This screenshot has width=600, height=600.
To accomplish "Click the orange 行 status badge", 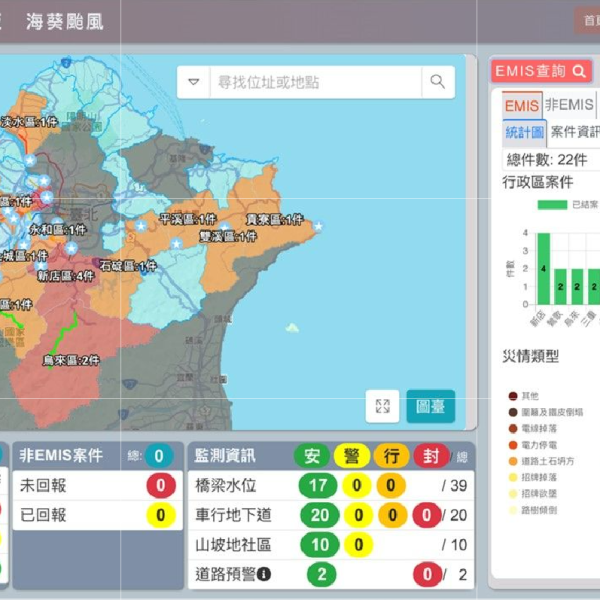I will tap(391, 456).
